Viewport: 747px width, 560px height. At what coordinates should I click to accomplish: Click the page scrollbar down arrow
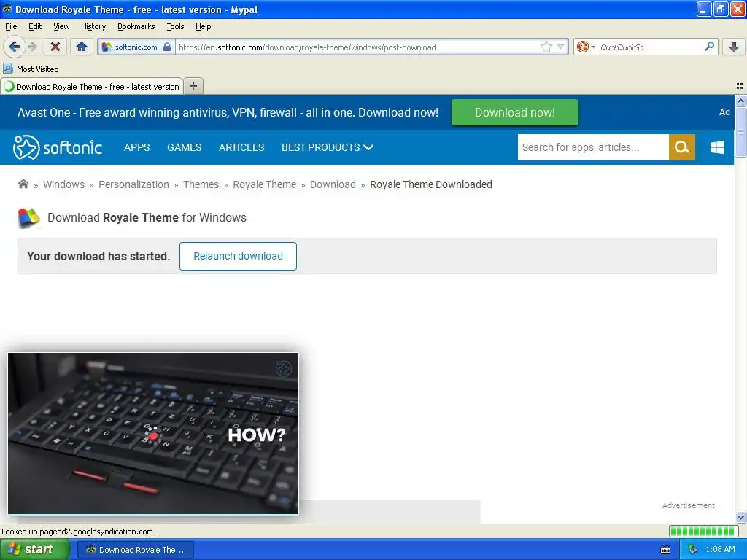click(740, 517)
